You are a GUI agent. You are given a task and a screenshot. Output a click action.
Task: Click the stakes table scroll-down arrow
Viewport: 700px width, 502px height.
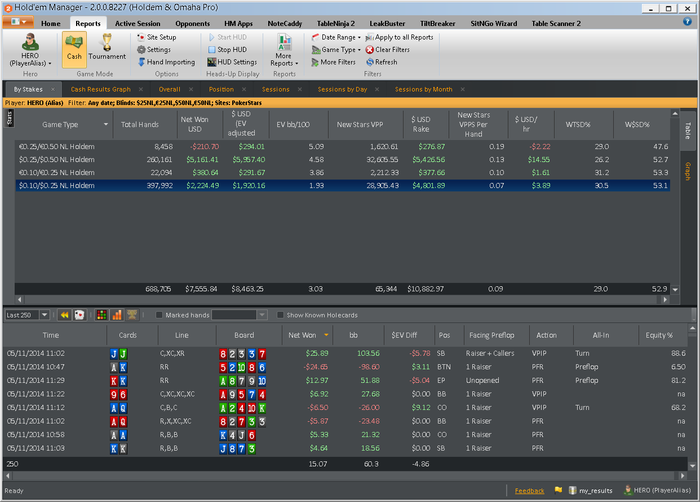coord(675,289)
